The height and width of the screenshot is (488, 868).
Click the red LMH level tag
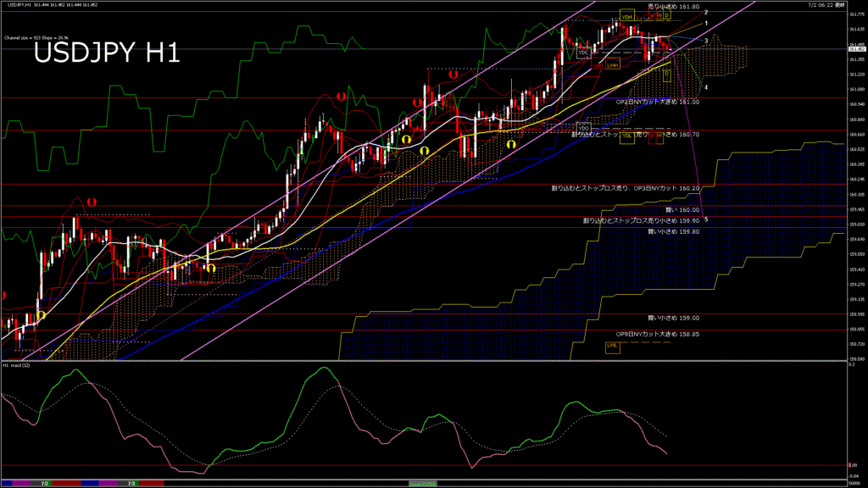pyautogui.click(x=599, y=65)
